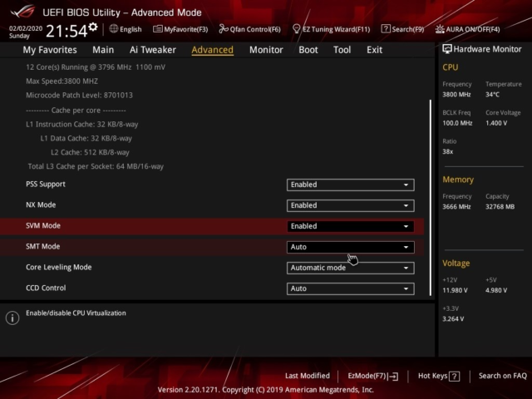Go to the Boot tab
This screenshot has height=399, width=532.
point(308,50)
